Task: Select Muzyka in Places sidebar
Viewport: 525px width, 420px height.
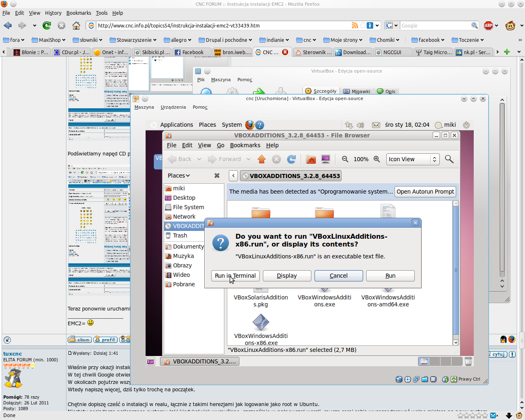Action: (x=183, y=256)
